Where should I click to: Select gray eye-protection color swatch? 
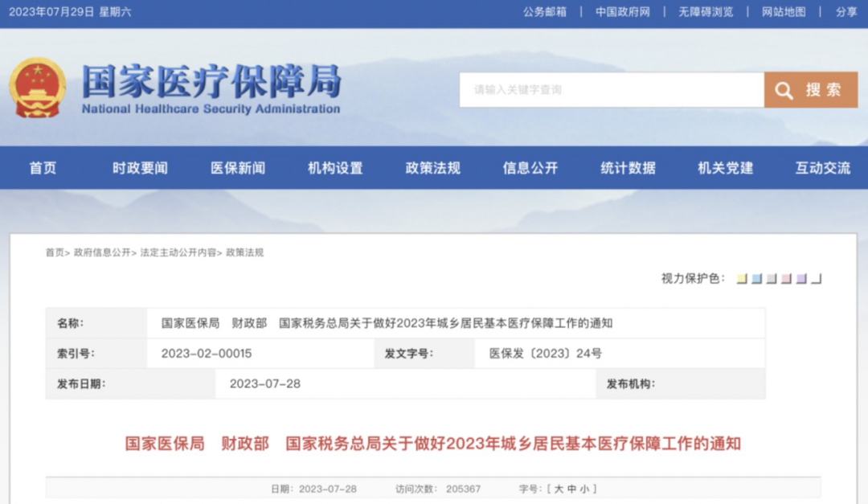point(772,279)
